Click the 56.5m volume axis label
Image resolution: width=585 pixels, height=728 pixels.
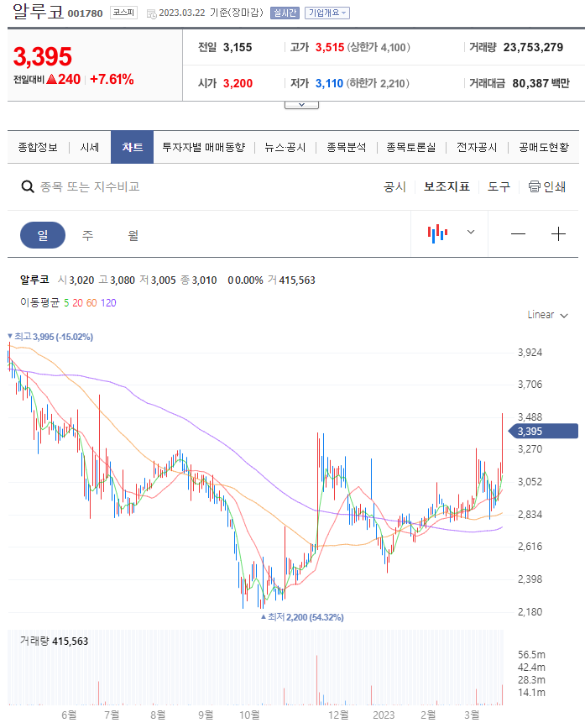point(531,655)
